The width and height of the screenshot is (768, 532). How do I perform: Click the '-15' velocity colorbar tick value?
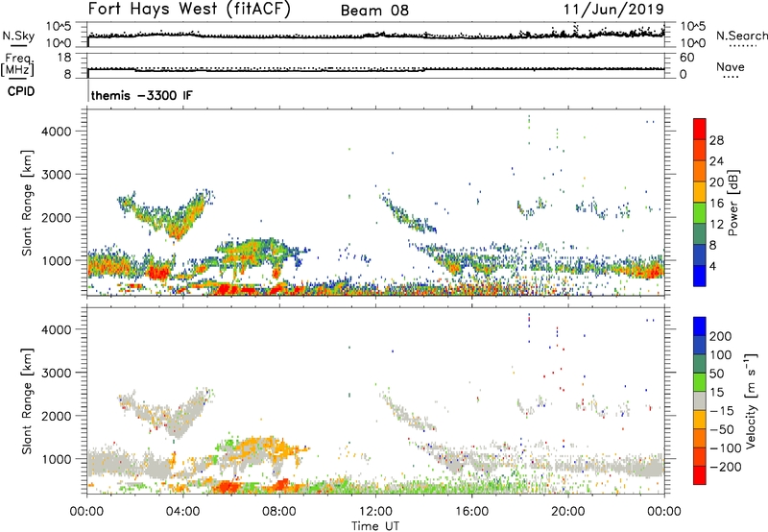(720, 411)
